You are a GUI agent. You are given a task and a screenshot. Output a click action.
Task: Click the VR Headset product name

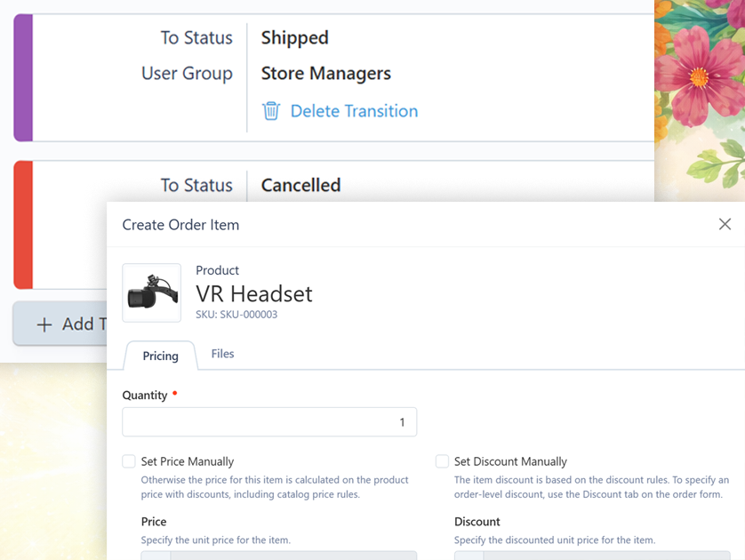pos(254,293)
